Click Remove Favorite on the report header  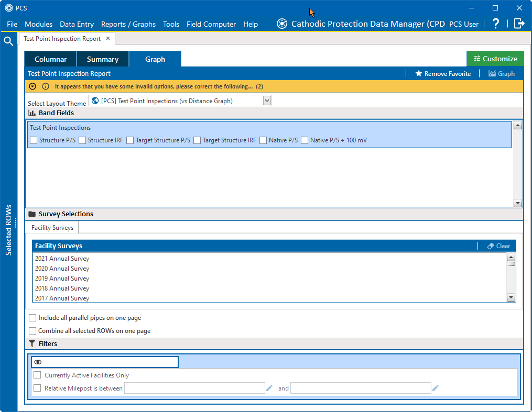443,74
